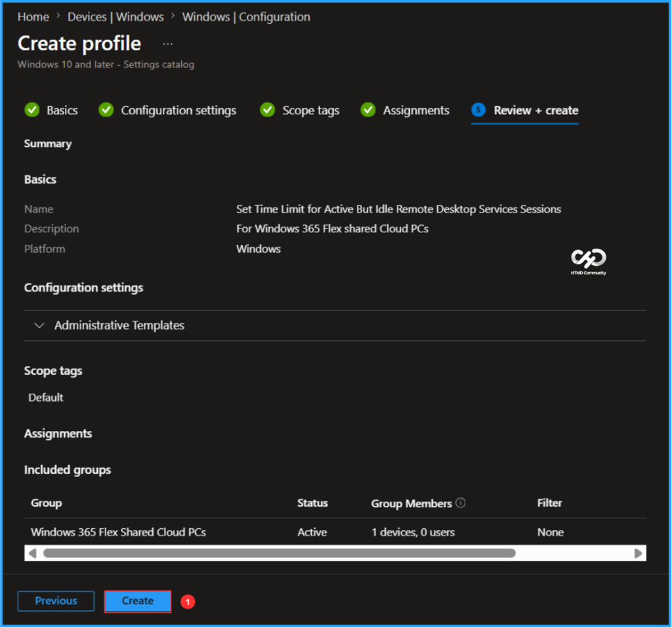Select the Windows 365 Flex Shared Cloud PCs group
This screenshot has width=672, height=628.
[x=118, y=532]
